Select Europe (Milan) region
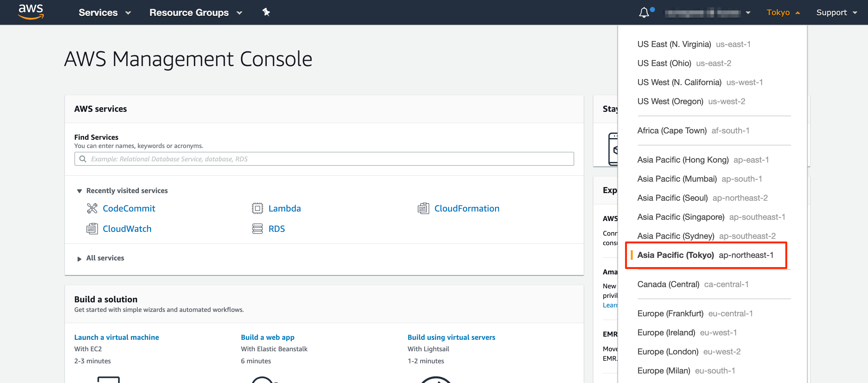Screen dimensions: 868x383 pos(686,371)
